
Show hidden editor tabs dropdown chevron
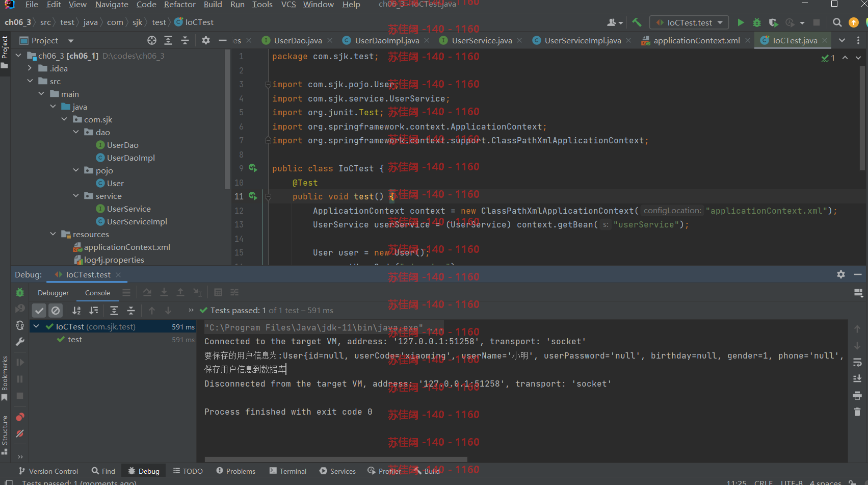pos(842,40)
